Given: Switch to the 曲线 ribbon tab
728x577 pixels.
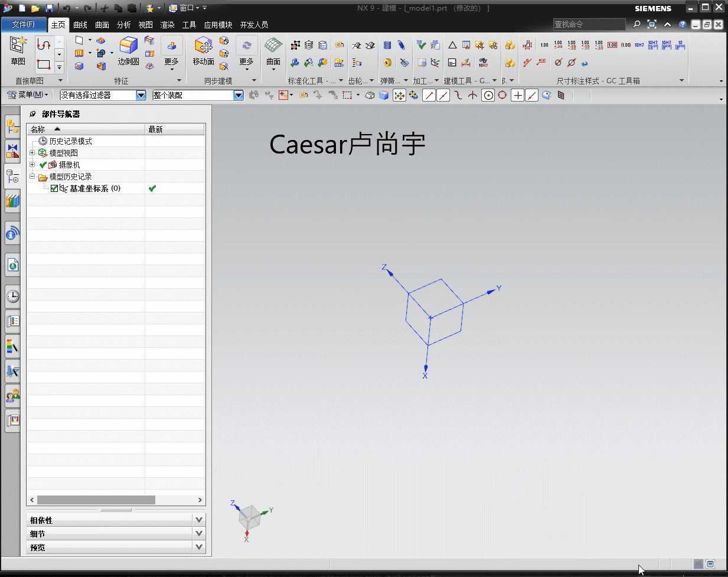Looking at the screenshot, I should [80, 25].
